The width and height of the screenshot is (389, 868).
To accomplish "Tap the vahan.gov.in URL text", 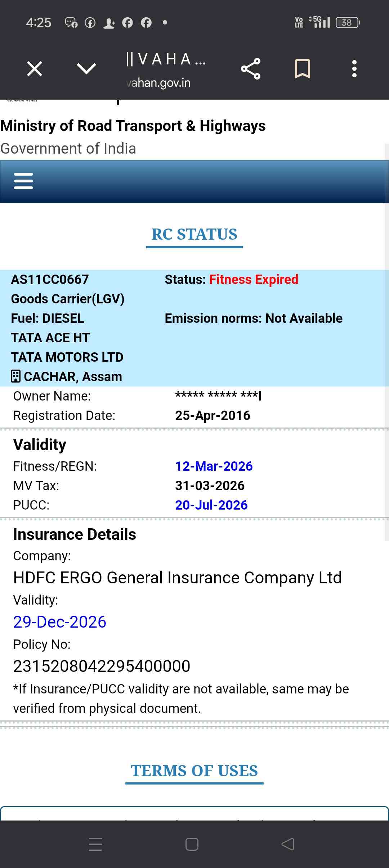I will click(x=158, y=83).
